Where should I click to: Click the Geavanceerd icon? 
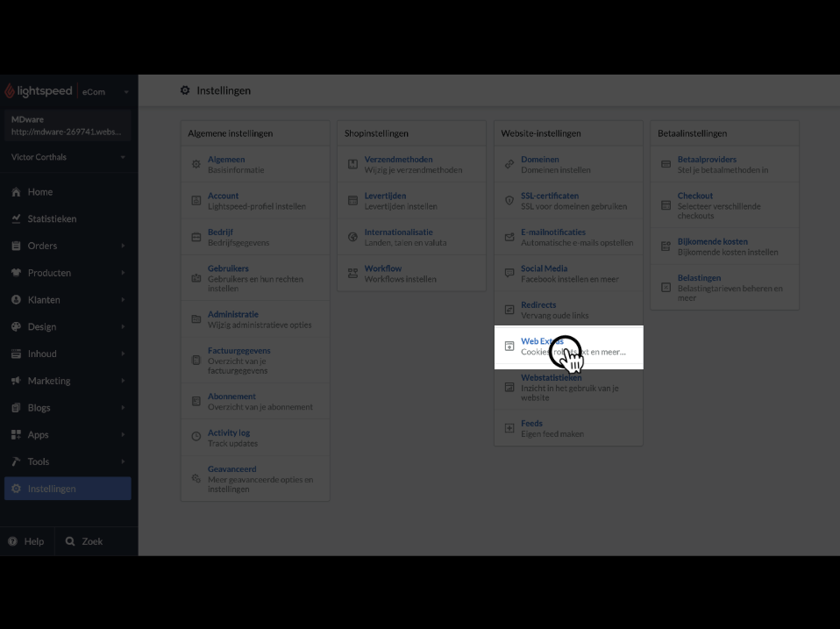196,478
